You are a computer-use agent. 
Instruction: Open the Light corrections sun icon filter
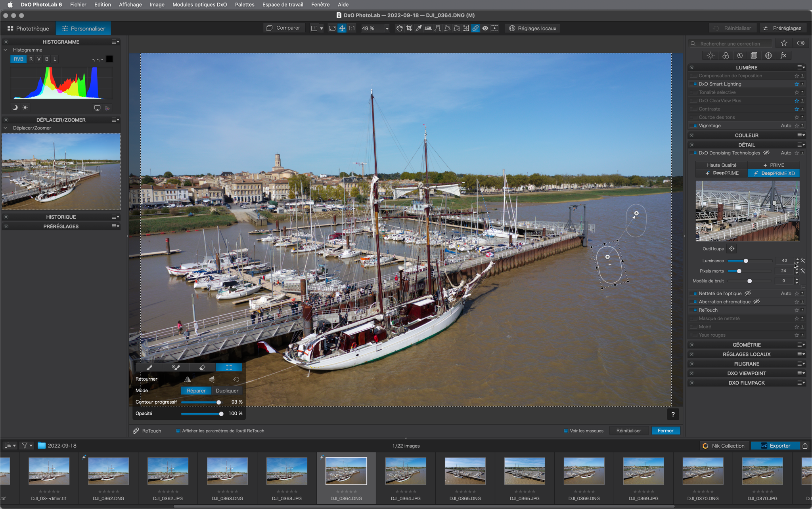click(x=710, y=55)
